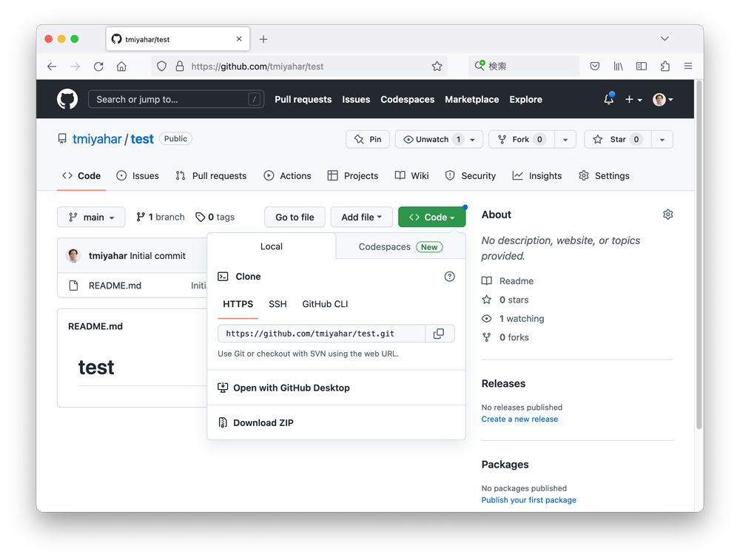Click Go to file button
Image resolution: width=740 pixels, height=560 pixels.
tap(295, 217)
